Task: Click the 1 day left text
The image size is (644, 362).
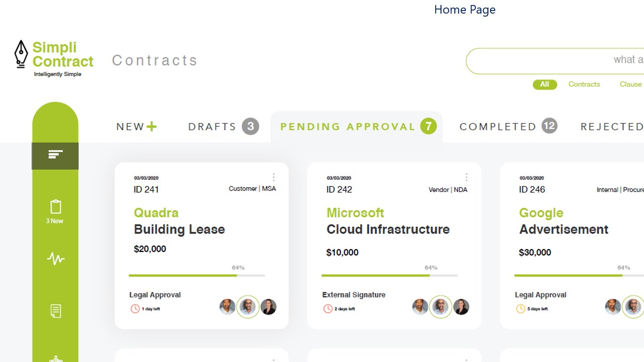Action: [x=151, y=309]
